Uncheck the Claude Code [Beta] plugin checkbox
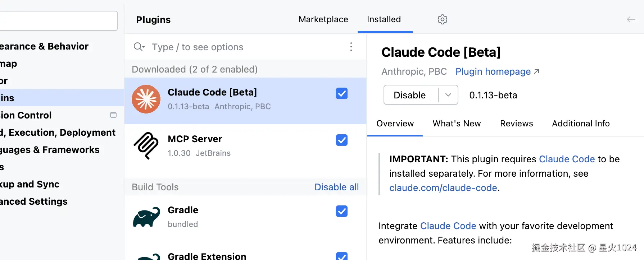Viewport: 644px width, 260px height. tap(341, 93)
